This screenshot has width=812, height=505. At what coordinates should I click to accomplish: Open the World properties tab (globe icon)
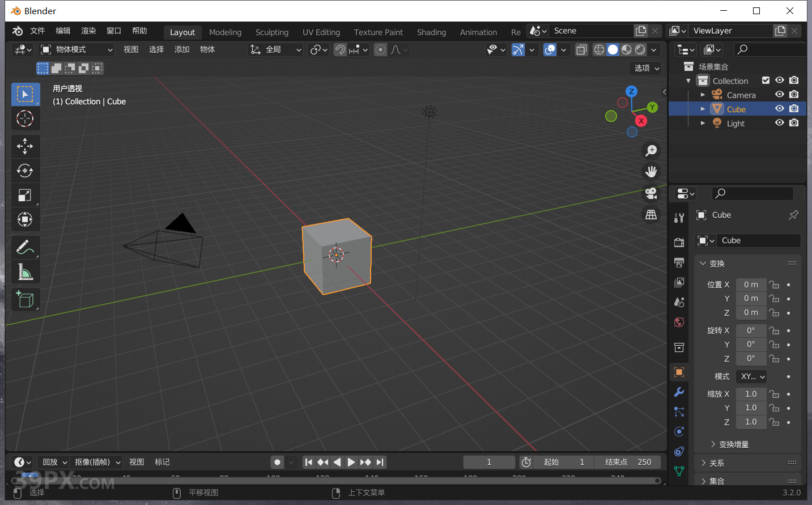point(678,322)
